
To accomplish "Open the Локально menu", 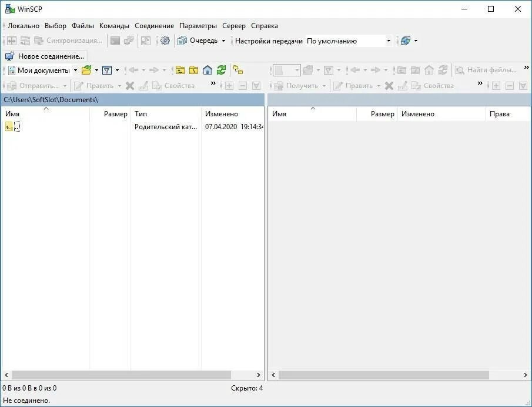I will click(x=24, y=26).
